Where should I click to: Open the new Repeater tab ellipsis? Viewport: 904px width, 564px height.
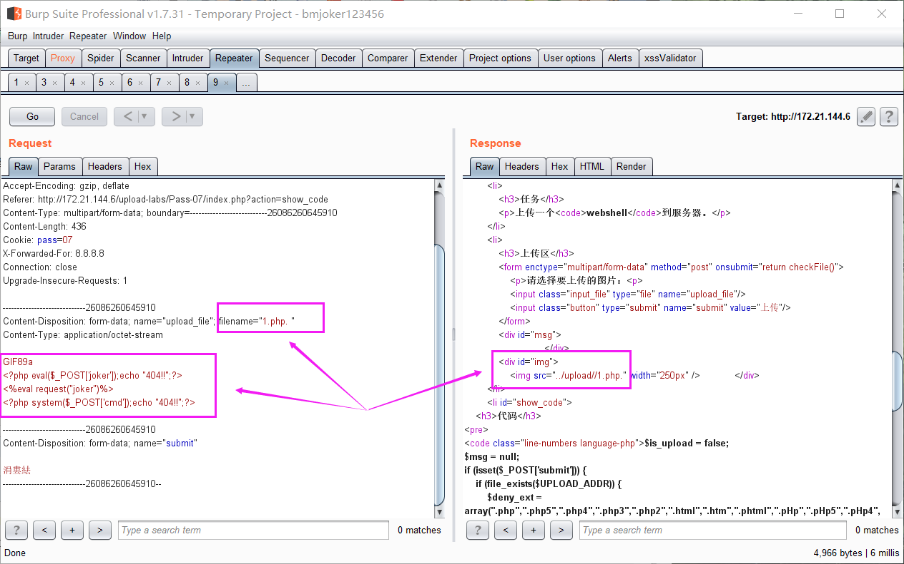point(246,83)
